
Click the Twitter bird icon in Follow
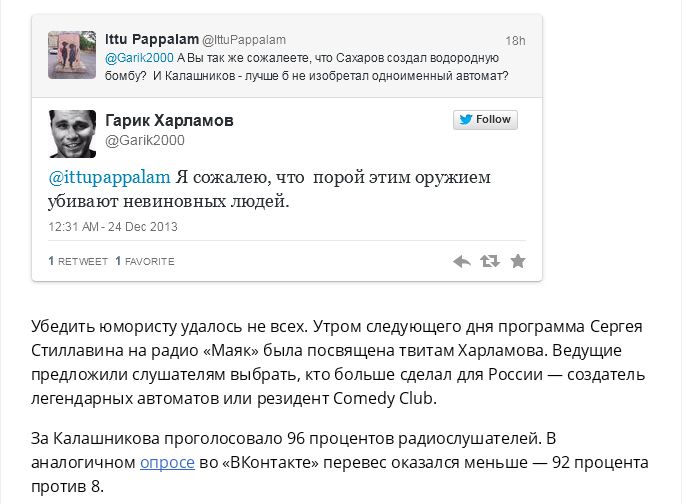click(466, 120)
